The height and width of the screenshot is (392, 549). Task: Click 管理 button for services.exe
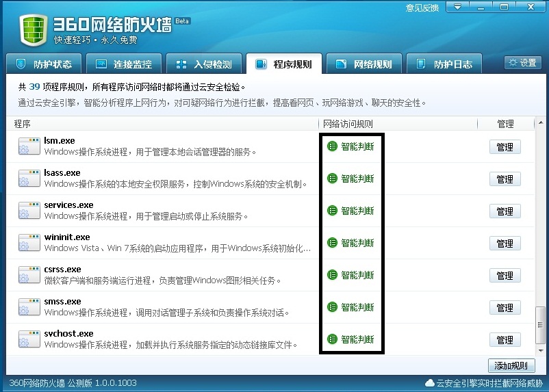coord(505,211)
